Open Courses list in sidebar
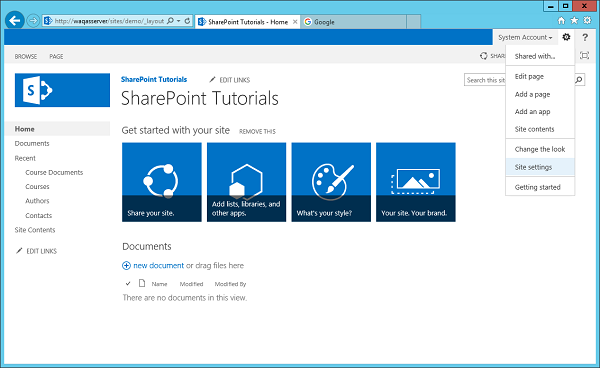Viewport: 600px width, 368px height. 37,187
